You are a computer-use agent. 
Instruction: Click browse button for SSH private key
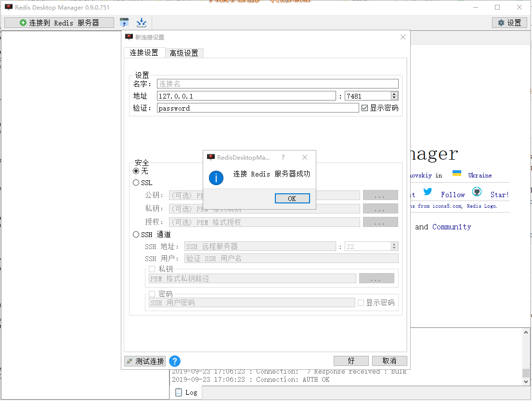point(376,278)
